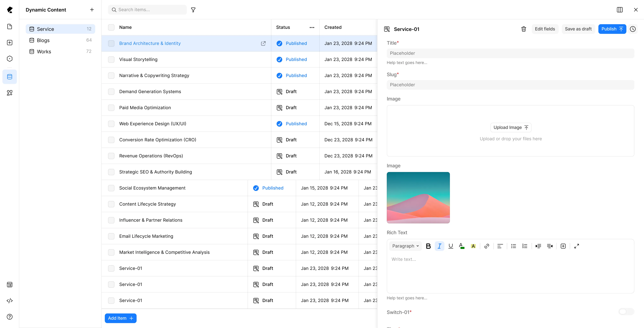Pick the text color tool
The height and width of the screenshot is (328, 644).
(x=462, y=246)
